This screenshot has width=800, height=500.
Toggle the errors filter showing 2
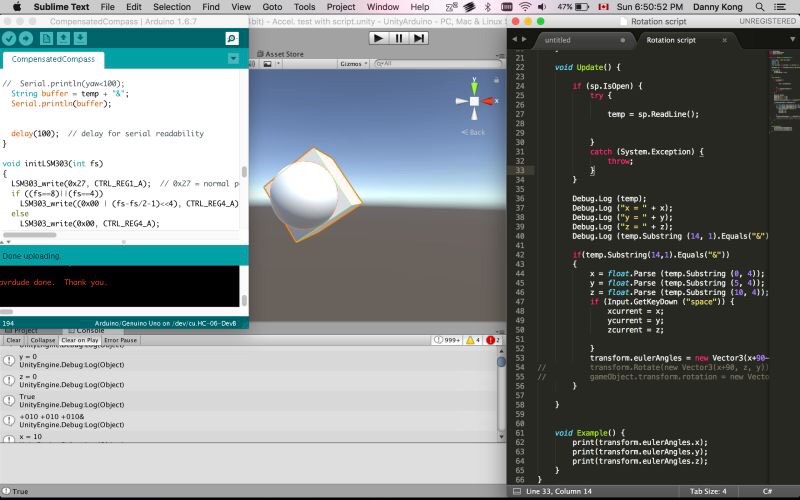click(493, 340)
